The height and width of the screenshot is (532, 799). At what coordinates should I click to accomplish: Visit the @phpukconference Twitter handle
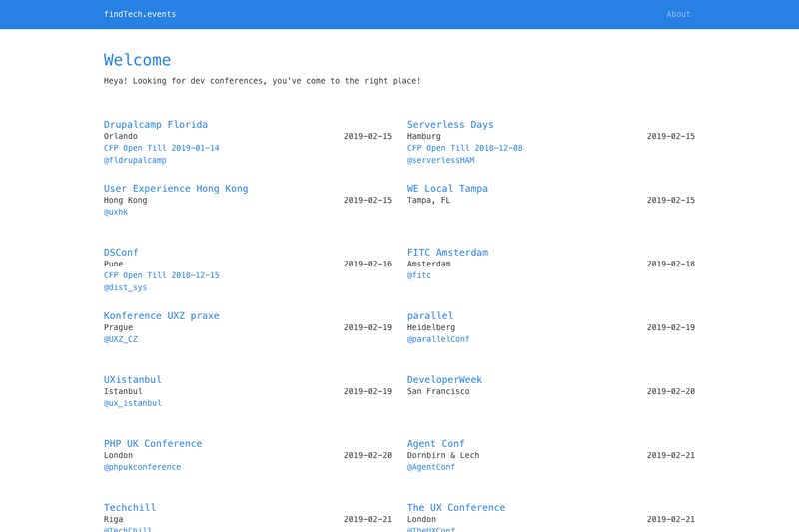point(142,467)
